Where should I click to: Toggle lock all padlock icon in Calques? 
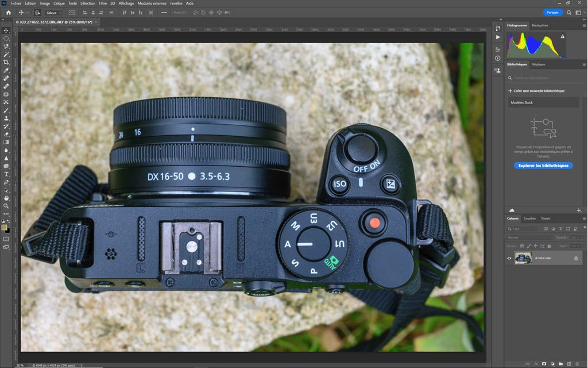tap(549, 246)
